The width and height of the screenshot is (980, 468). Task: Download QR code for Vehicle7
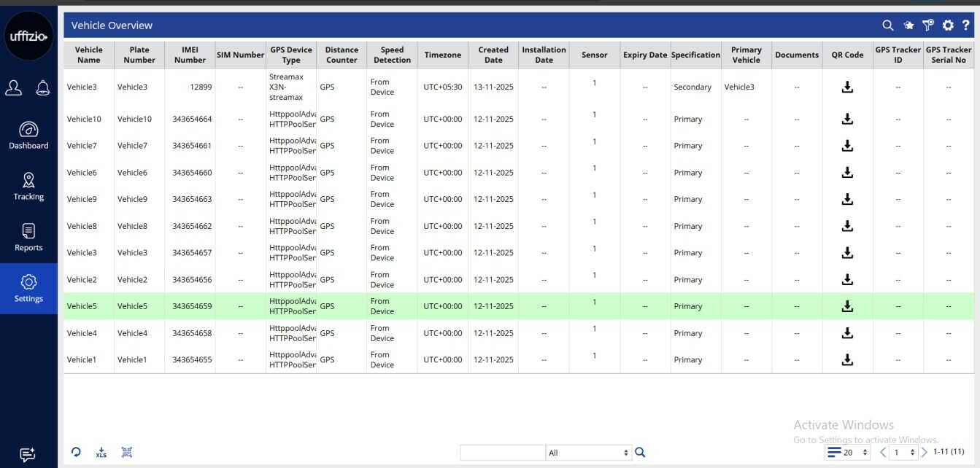point(847,146)
